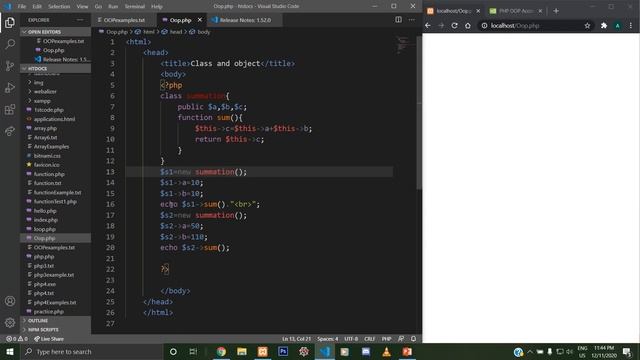Click Live Share in status bar
Viewport: 640px width, 360px height.
49,339
